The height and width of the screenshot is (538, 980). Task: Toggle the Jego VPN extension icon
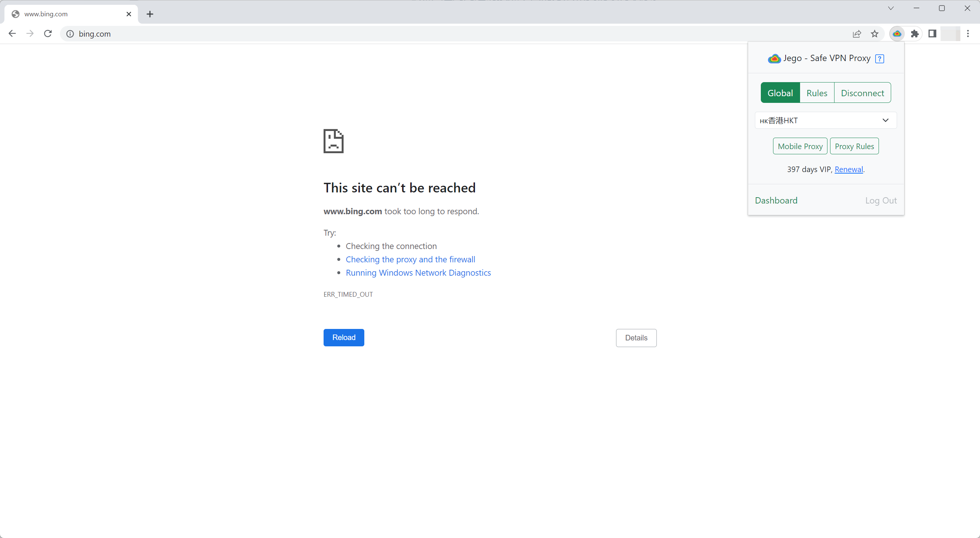tap(897, 34)
